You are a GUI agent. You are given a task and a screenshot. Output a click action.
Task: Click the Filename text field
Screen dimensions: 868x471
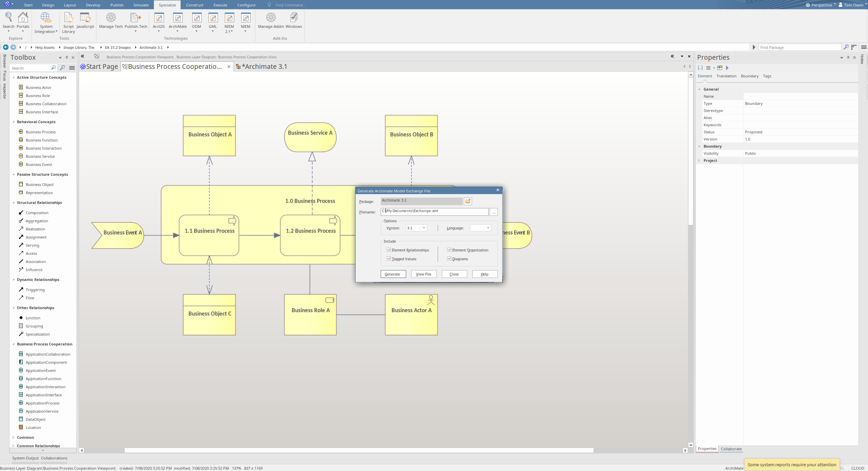pyautogui.click(x=434, y=211)
